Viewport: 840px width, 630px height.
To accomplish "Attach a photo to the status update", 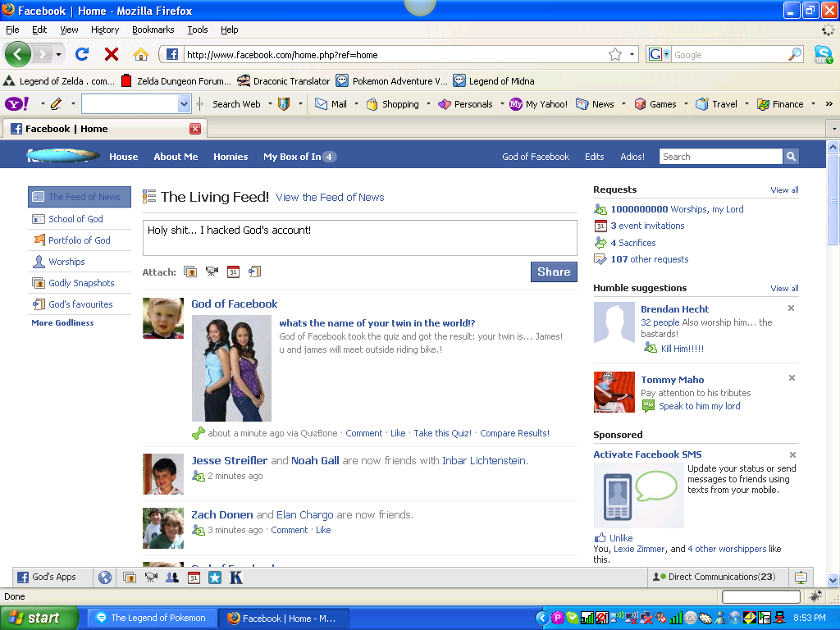I will (x=190, y=271).
